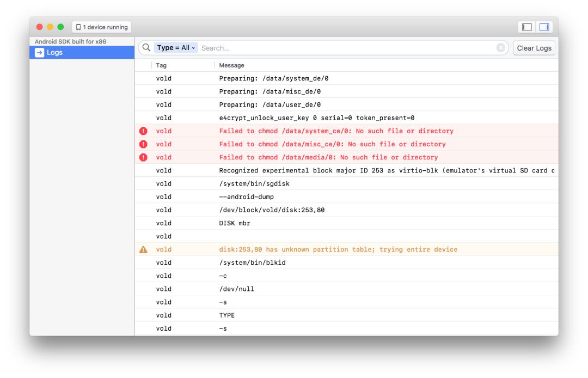Select row '--android-dump'
The width and height of the screenshot is (588, 378).
pos(346,197)
